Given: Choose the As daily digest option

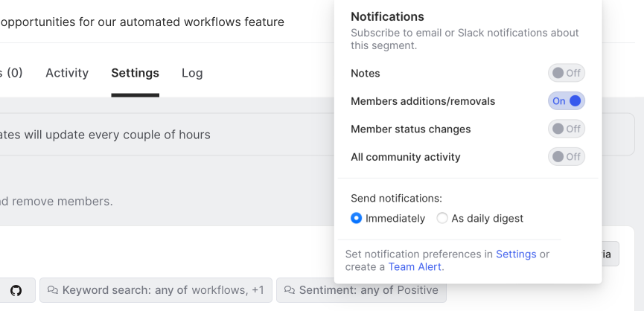Looking at the screenshot, I should coord(442,219).
